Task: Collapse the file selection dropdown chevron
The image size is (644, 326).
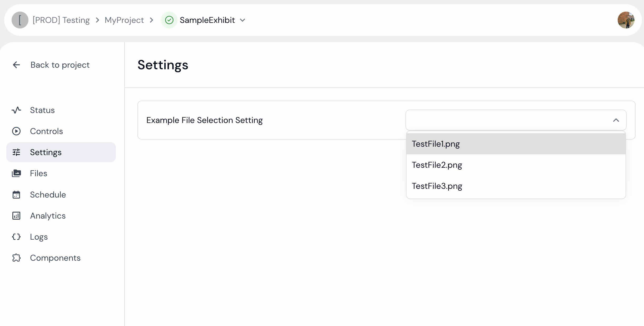Action: (x=616, y=120)
